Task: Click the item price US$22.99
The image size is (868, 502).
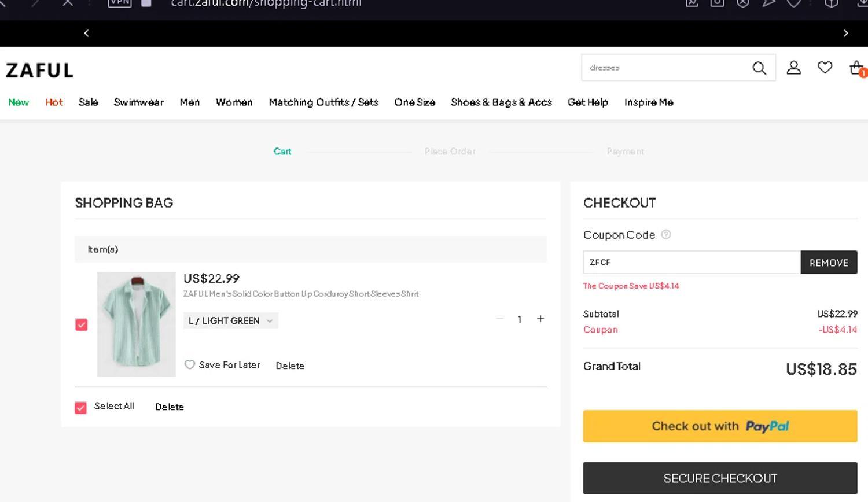Action: (211, 279)
